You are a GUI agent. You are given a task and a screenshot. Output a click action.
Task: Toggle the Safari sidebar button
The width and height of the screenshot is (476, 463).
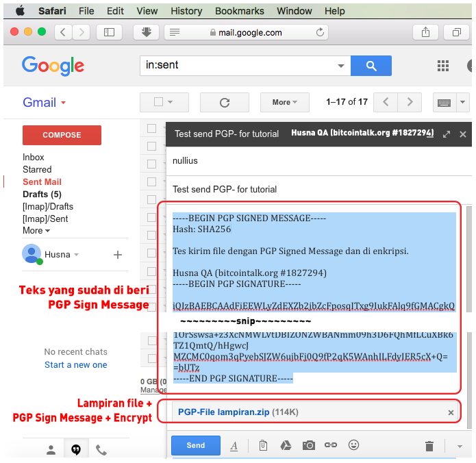pos(109,32)
